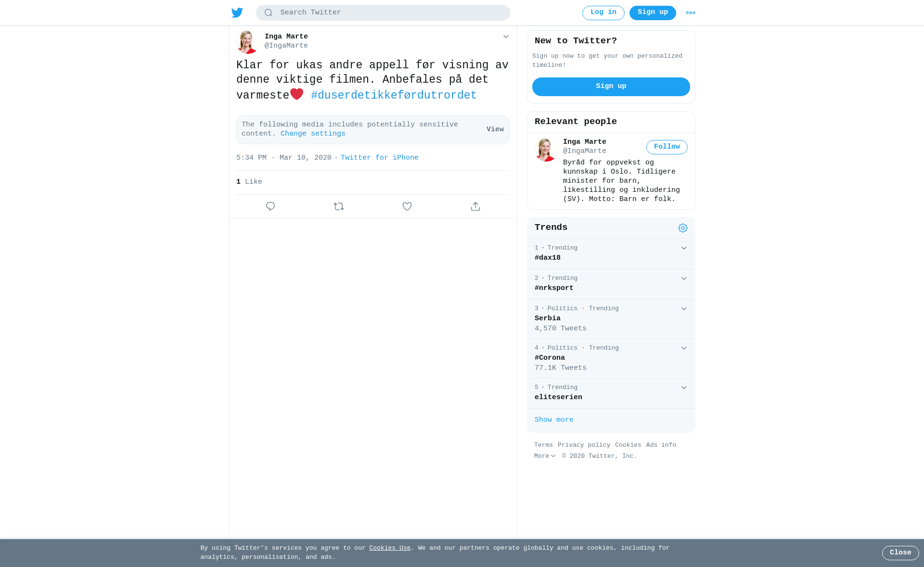Like the tweet with heart icon
This screenshot has width=924, height=567.
(x=407, y=206)
